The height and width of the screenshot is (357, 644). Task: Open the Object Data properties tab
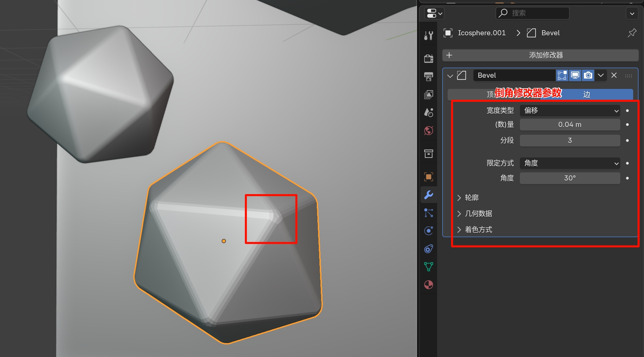(x=428, y=267)
